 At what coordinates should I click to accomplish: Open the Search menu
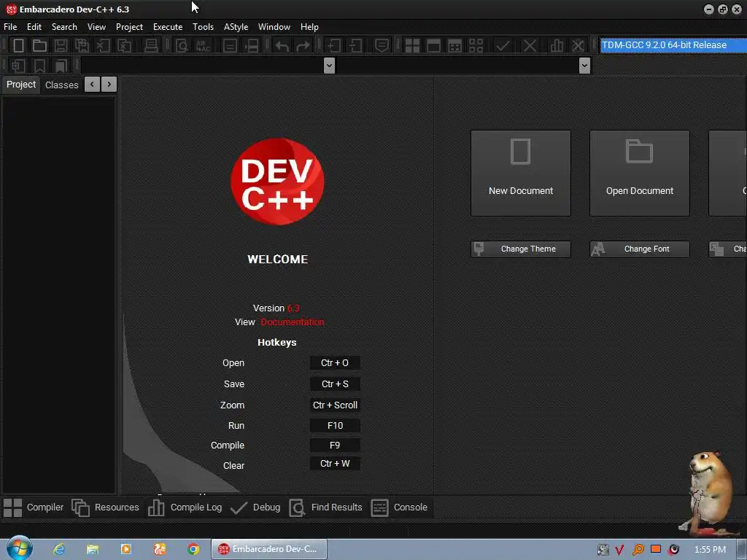coord(64,27)
